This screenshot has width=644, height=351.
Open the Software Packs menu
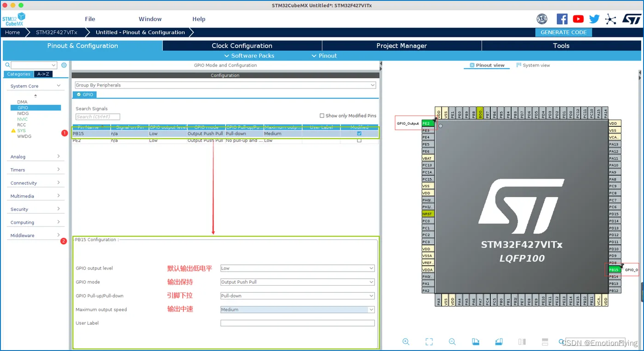click(249, 56)
